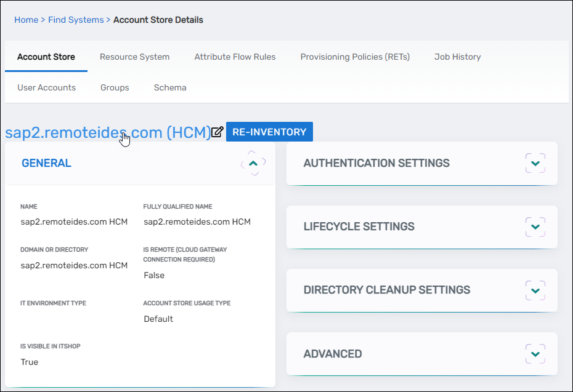Select the Account Store tab
The image size is (573, 392).
[x=46, y=57]
